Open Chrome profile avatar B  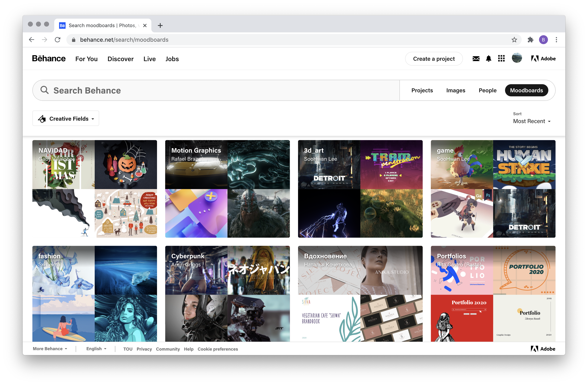point(543,40)
